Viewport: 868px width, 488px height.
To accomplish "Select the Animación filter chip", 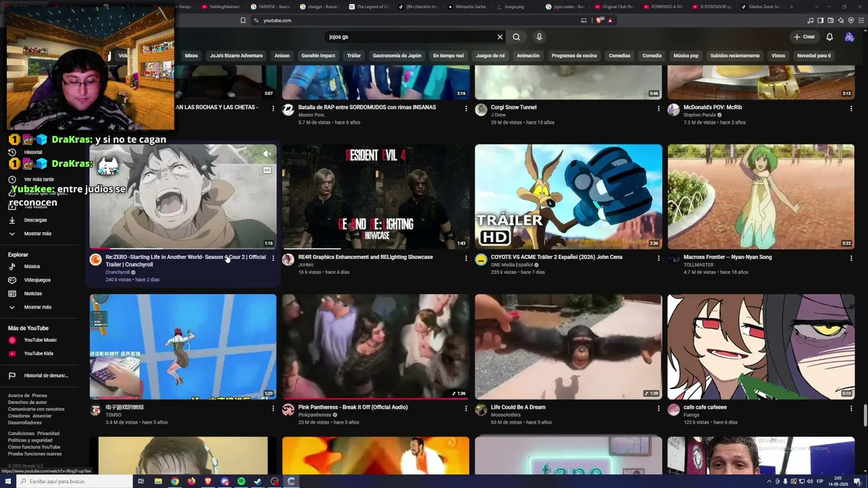I will 528,56.
